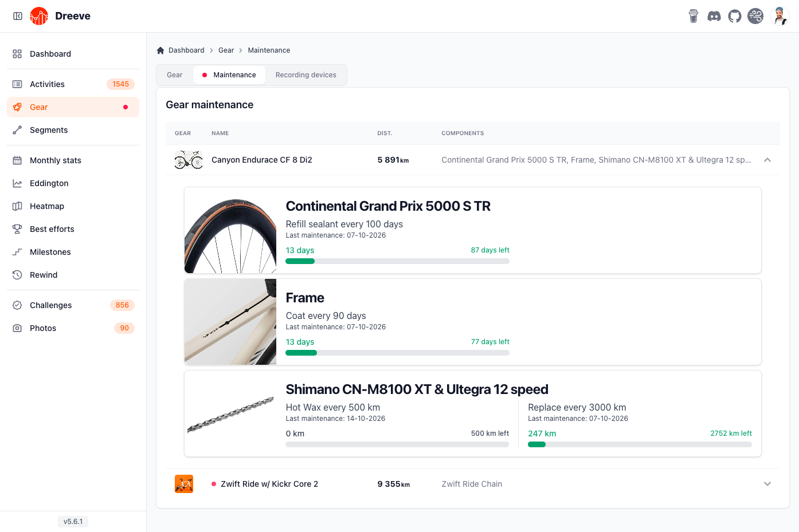Open the Buy Me a Coffee cup icon

694,16
